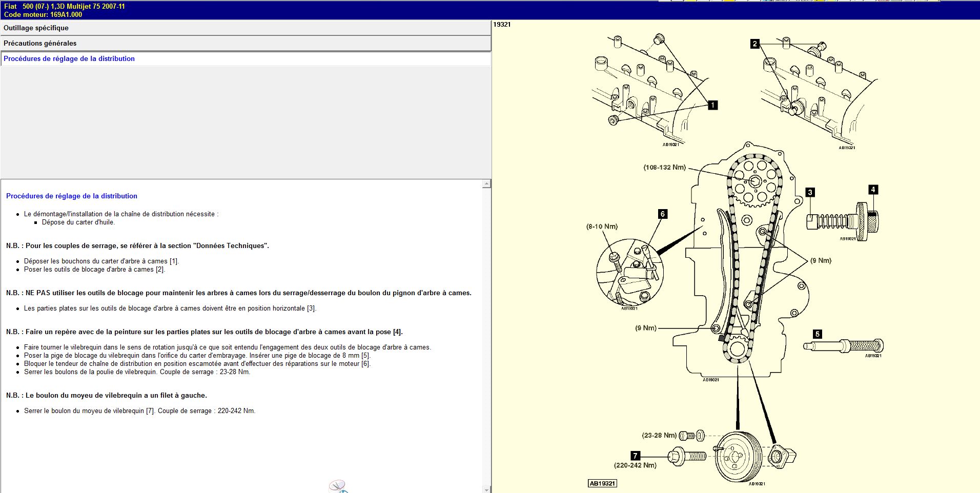Click the scroll down arrow in the text panel
980x493 pixels.
coord(486,489)
